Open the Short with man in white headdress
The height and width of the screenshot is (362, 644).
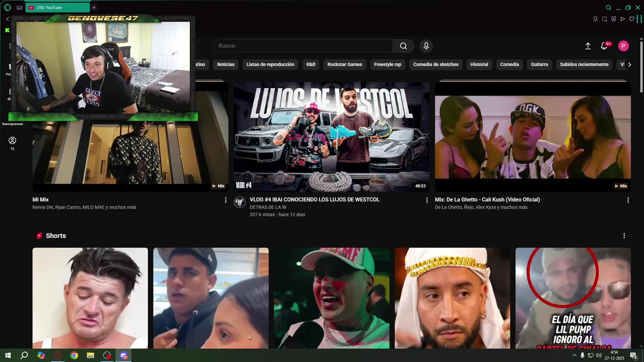tap(452, 298)
